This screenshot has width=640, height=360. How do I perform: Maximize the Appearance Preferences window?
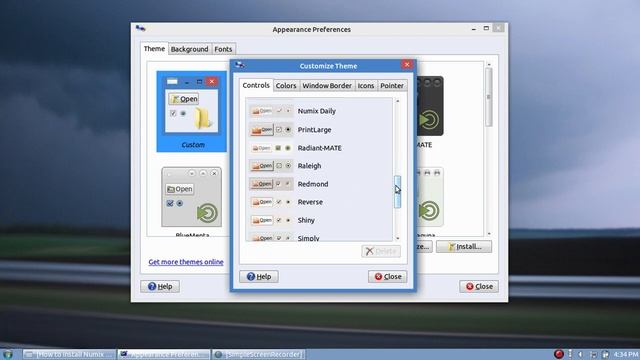(486, 28)
